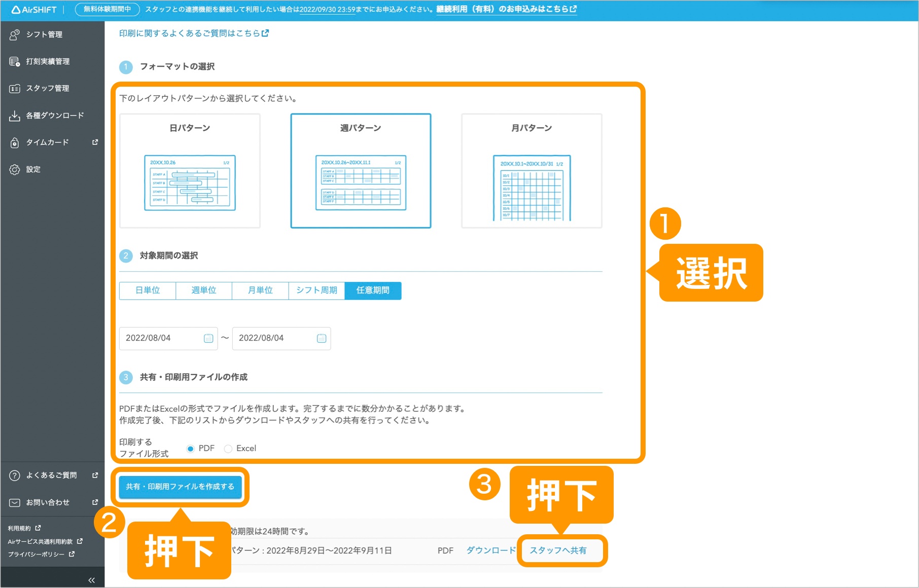Select the シフト周期 tab
The image size is (919, 588).
(x=316, y=290)
